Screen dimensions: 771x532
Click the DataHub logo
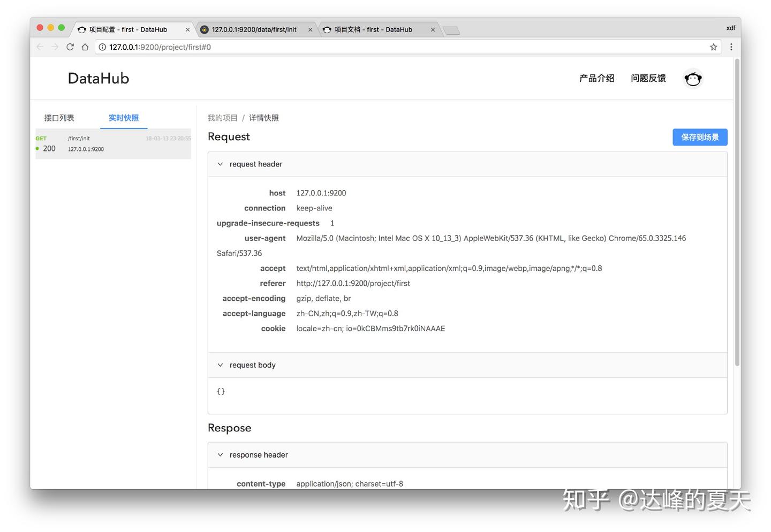click(x=99, y=79)
